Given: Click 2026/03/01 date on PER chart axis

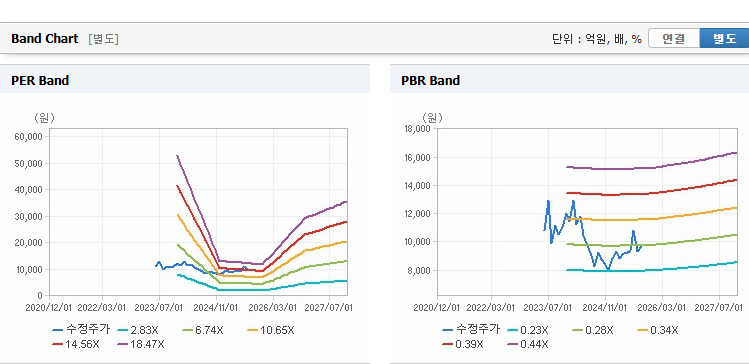Looking at the screenshot, I should tap(273, 307).
